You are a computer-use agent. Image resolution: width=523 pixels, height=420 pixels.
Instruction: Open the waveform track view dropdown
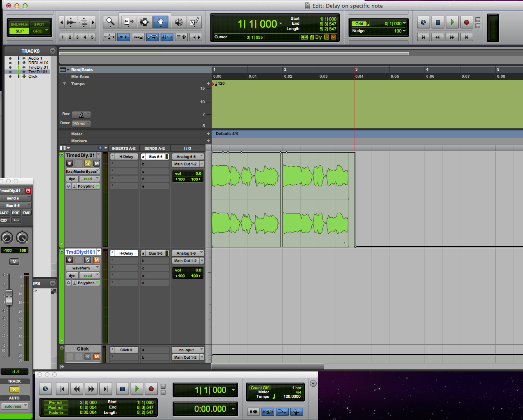(83, 268)
